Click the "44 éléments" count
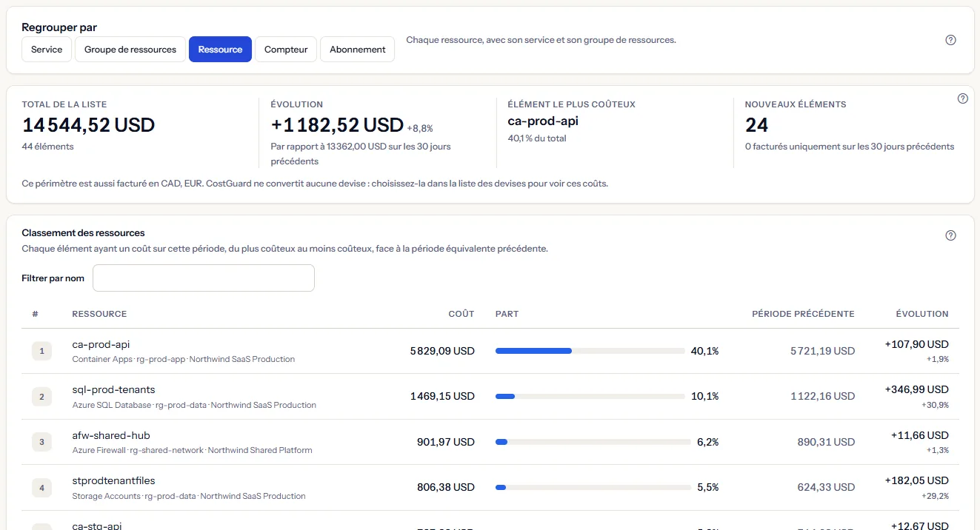Viewport: 980px width, 530px height. coord(48,147)
